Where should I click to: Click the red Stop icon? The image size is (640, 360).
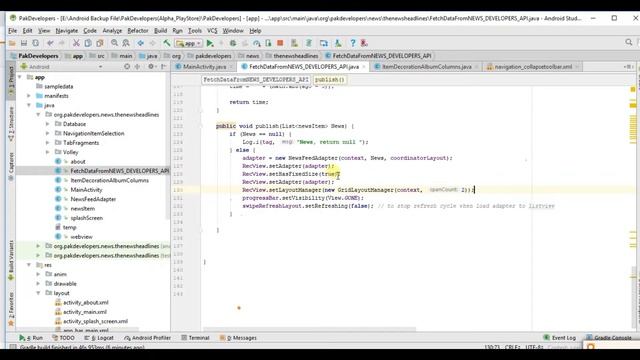(280, 43)
